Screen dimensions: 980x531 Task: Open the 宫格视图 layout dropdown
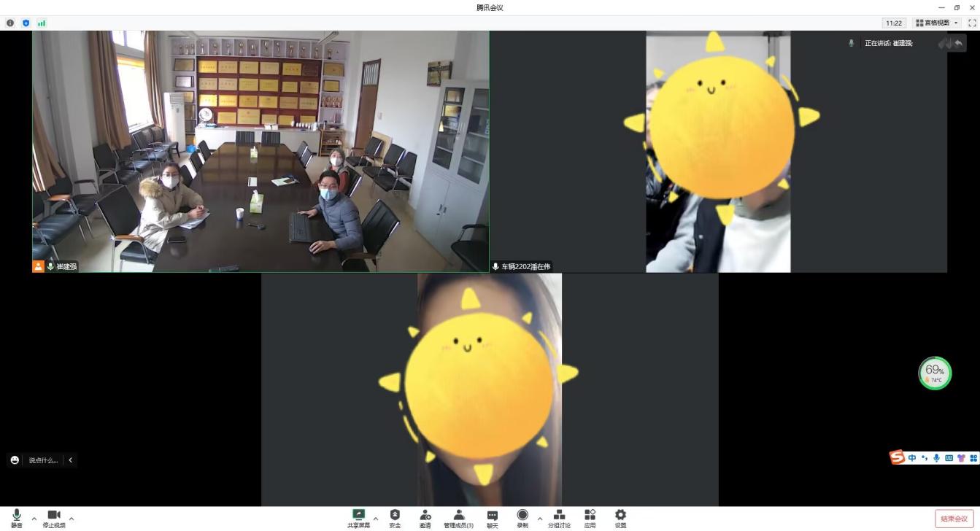tap(938, 23)
